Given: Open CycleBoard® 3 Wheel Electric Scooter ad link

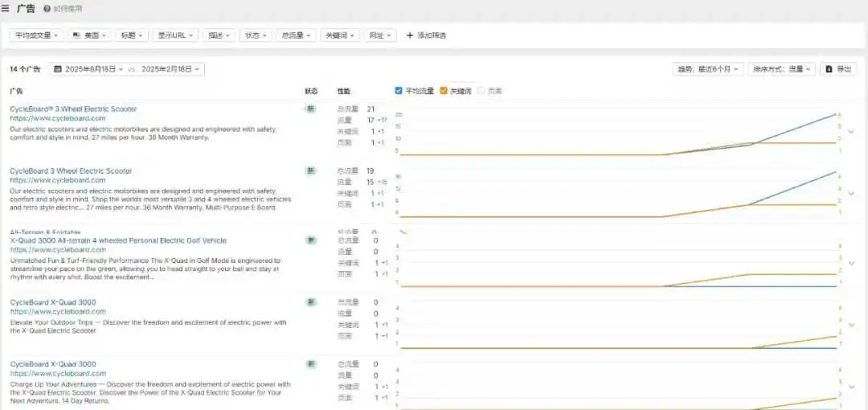Looking at the screenshot, I should (73, 109).
